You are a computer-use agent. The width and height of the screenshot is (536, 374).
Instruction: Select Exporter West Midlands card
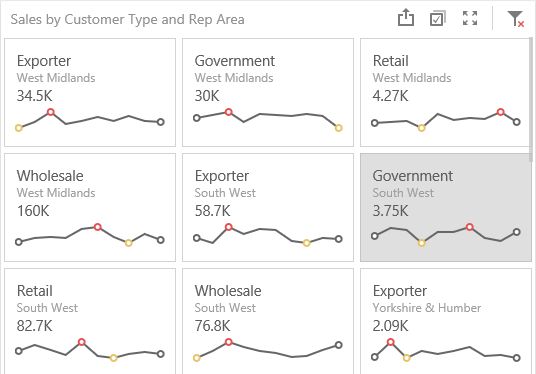[90, 92]
